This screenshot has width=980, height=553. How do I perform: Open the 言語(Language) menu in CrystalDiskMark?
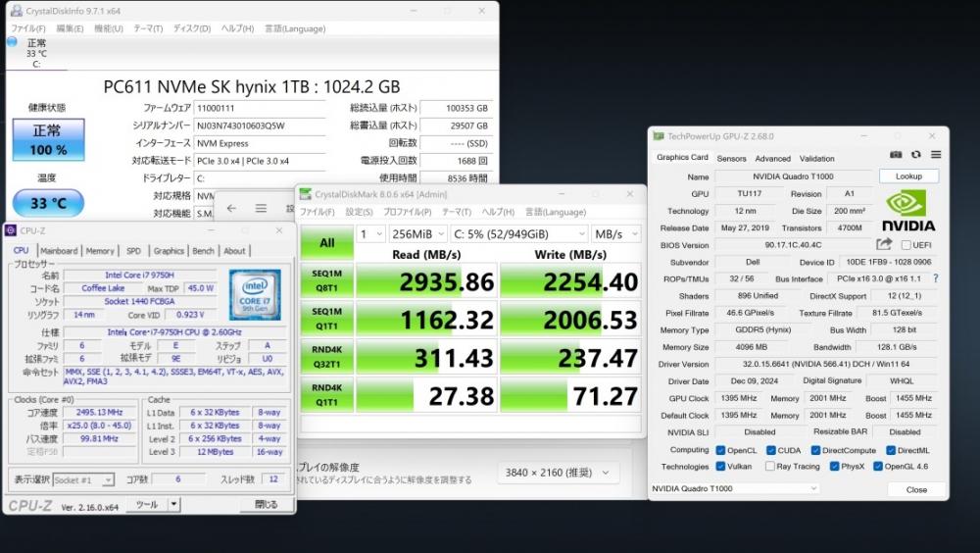tap(556, 212)
